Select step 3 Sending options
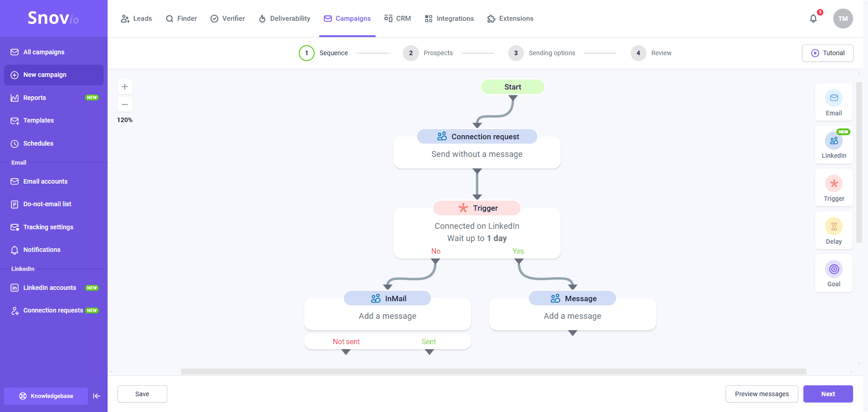This screenshot has width=868, height=412. (x=542, y=53)
